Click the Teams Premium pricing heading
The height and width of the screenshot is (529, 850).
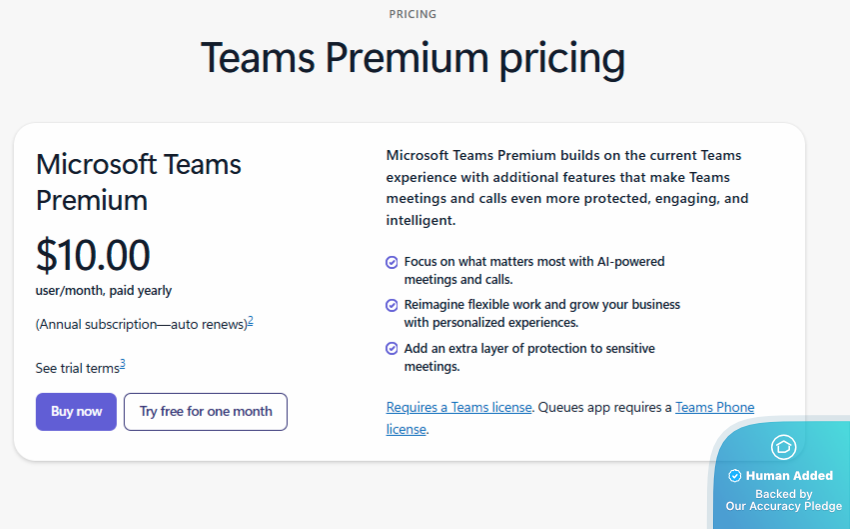point(413,59)
